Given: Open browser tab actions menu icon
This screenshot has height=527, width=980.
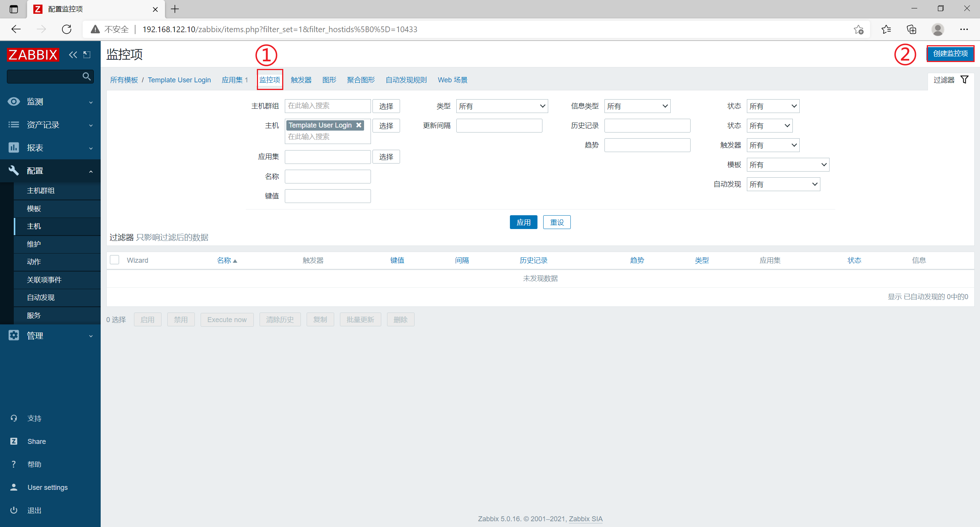Looking at the screenshot, I should click(x=14, y=9).
